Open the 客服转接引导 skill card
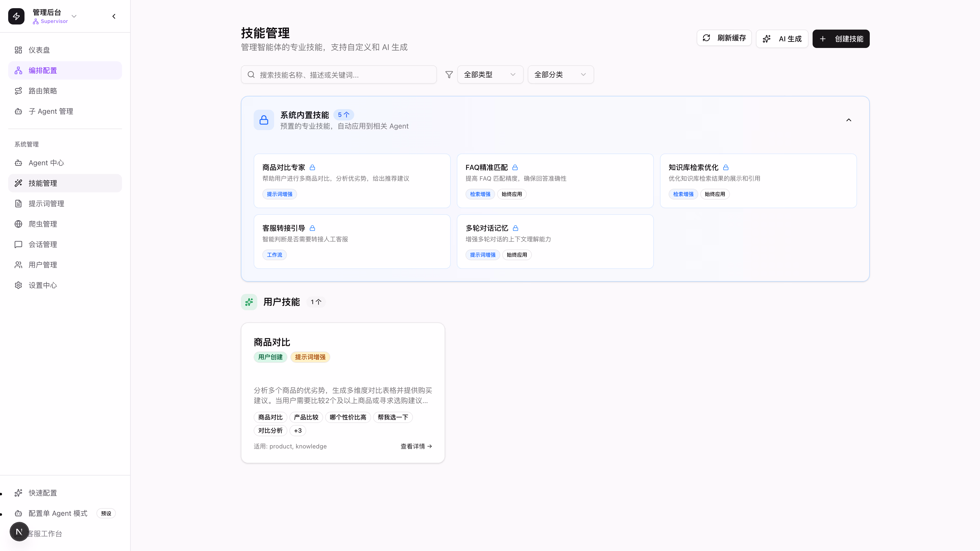980x551 pixels. click(x=352, y=242)
